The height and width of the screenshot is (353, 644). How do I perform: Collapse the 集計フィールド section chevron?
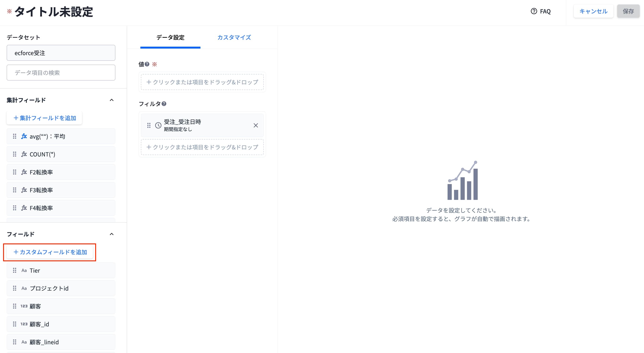(x=112, y=100)
